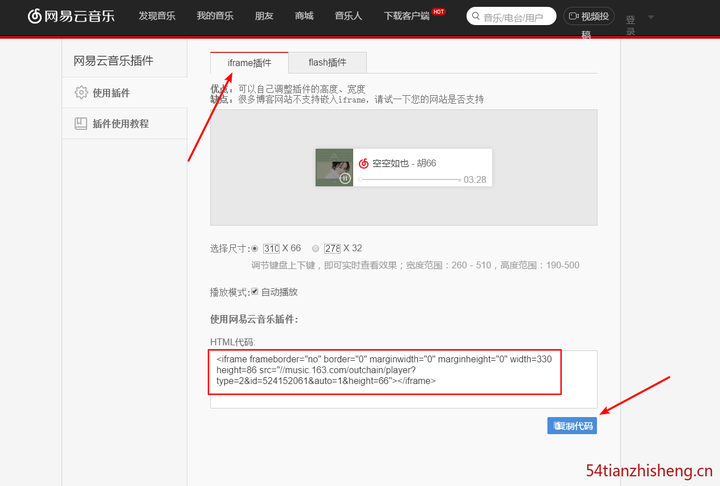Switch to the flash插件 tab

[327, 62]
